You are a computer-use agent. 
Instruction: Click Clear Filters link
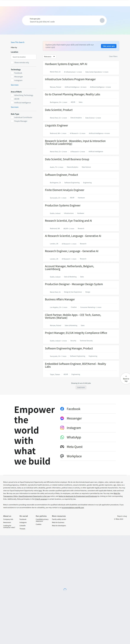pos(113,57)
